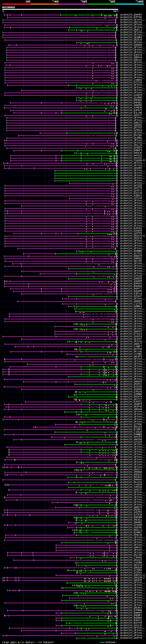Select the UniRef100_B2RYB3 label

point(131,228)
